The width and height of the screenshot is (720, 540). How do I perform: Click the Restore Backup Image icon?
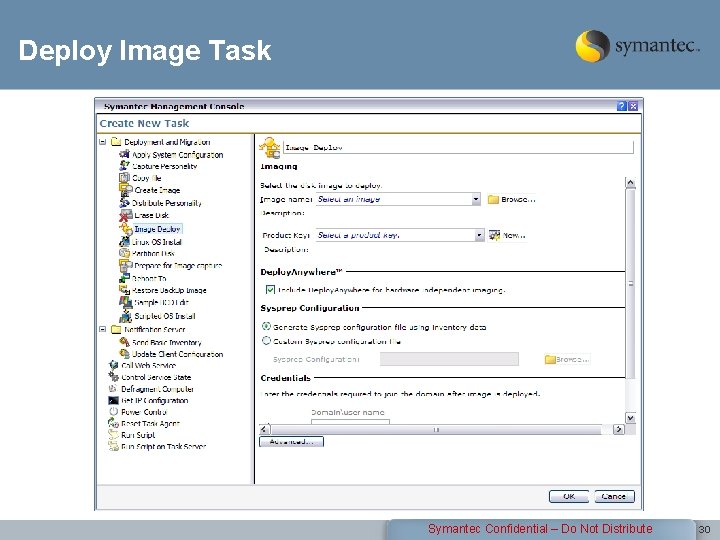pos(124,290)
